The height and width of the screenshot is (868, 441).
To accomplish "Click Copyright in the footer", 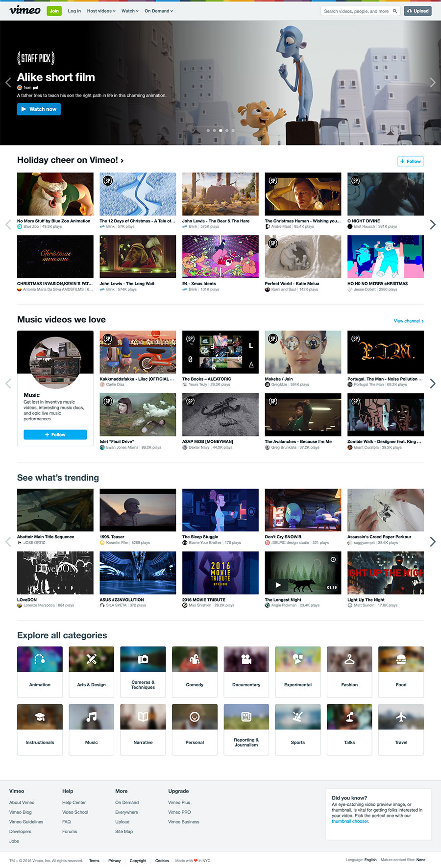I will pyautogui.click(x=138, y=860).
